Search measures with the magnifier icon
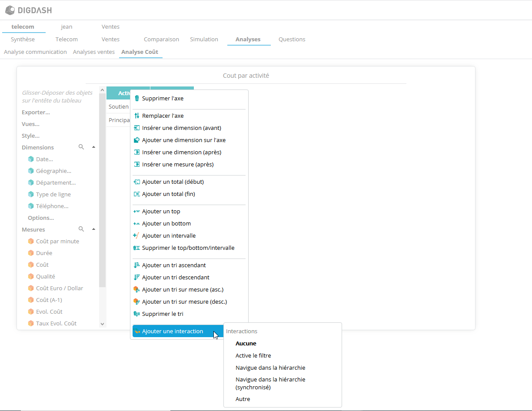 pyautogui.click(x=81, y=229)
